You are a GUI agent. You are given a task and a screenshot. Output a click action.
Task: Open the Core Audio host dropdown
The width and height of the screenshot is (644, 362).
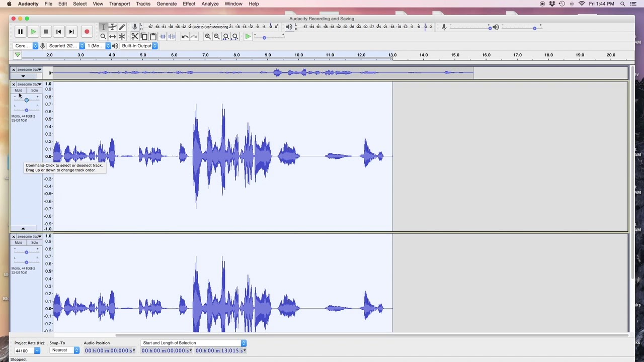pyautogui.click(x=26, y=46)
